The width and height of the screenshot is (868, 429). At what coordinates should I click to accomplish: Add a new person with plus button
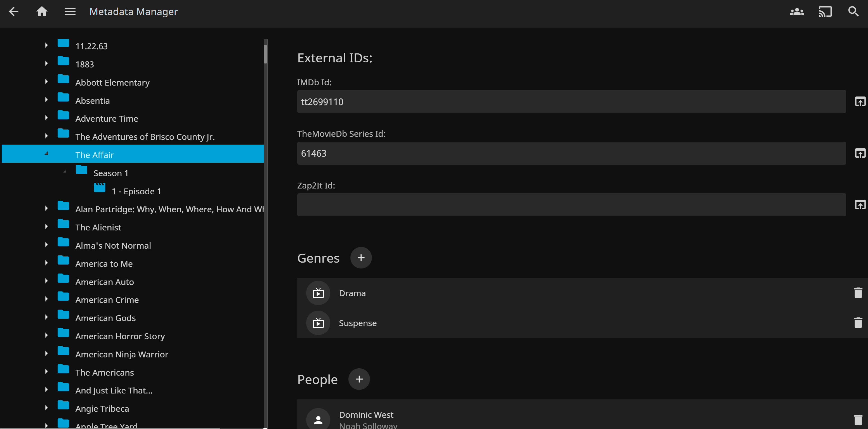(359, 379)
